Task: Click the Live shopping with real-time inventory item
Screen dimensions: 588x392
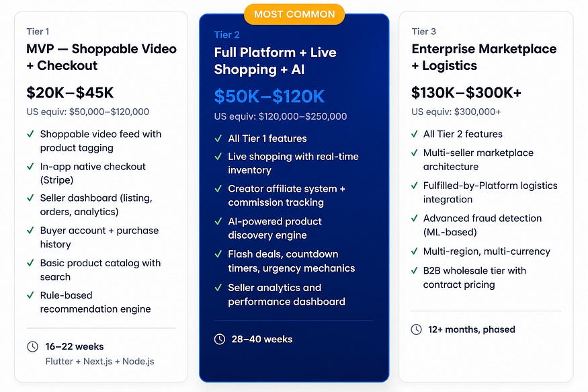Action: click(293, 163)
